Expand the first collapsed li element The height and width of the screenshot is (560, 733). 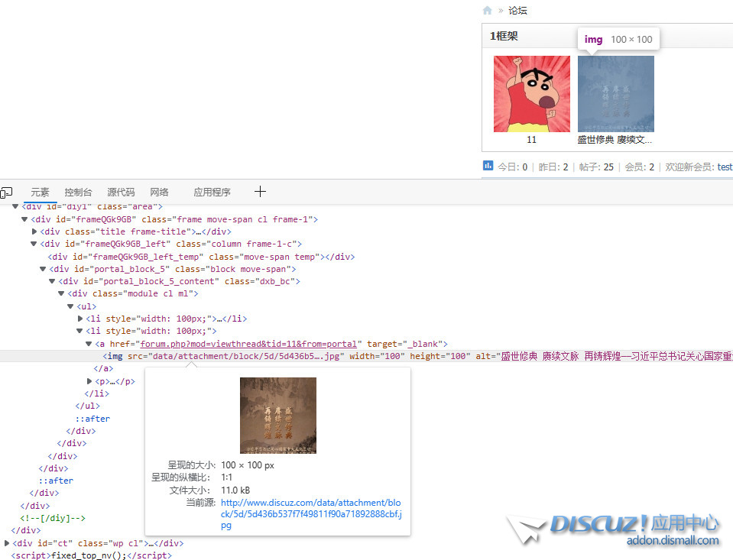[x=80, y=319]
